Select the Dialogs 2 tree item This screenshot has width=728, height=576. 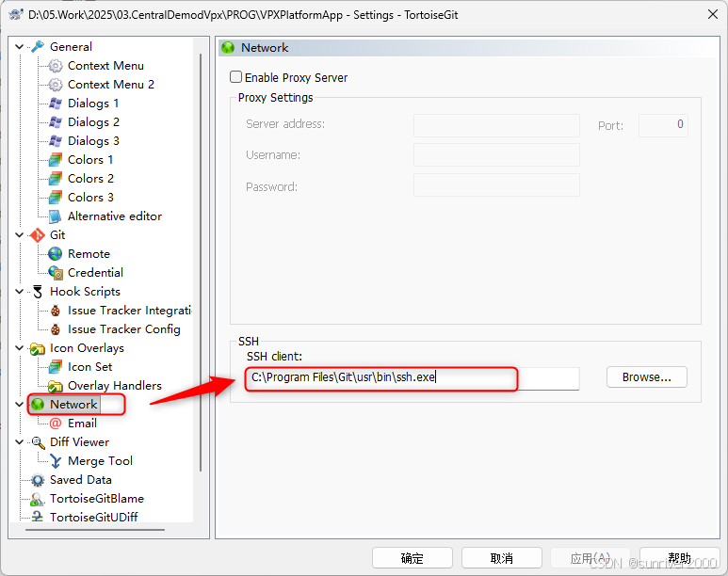[93, 122]
